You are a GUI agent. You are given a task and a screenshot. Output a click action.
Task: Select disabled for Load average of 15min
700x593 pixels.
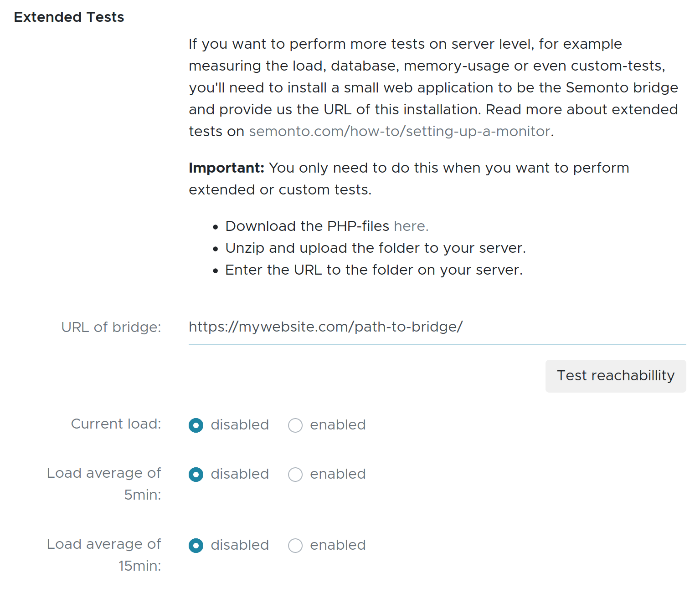pyautogui.click(x=196, y=546)
